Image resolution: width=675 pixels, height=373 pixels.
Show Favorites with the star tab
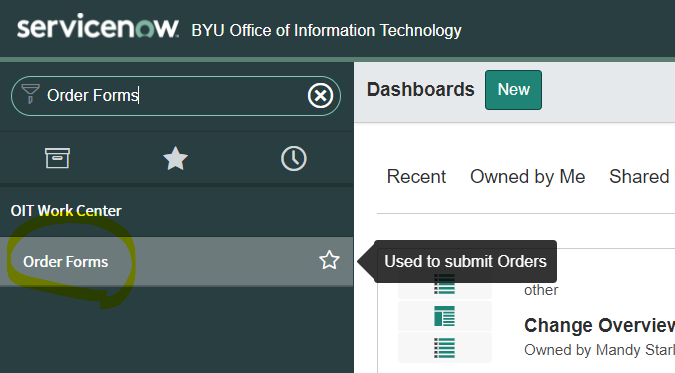click(176, 159)
